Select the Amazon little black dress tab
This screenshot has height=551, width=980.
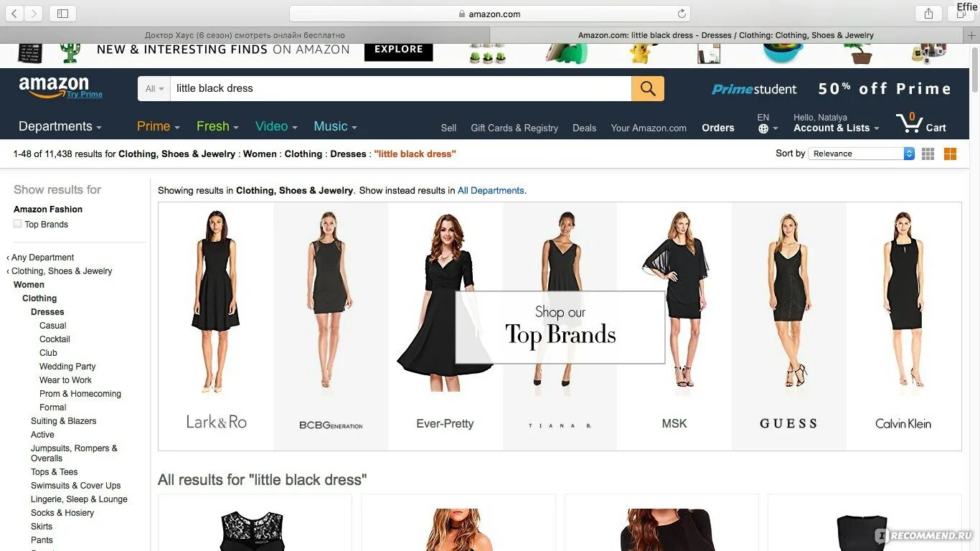726,34
